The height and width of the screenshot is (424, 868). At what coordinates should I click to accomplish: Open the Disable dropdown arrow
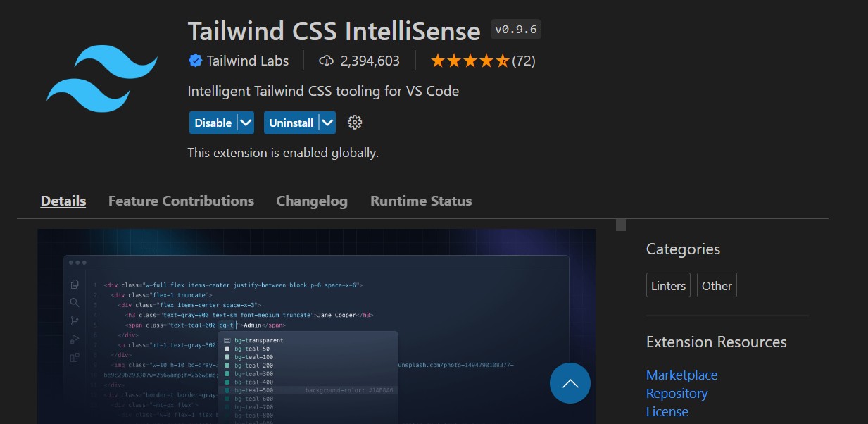[246, 122]
